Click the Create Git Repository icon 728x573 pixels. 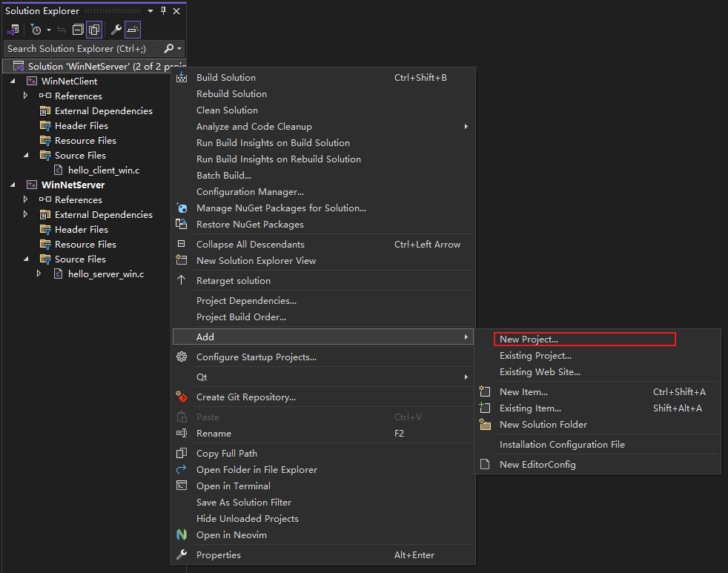(182, 397)
